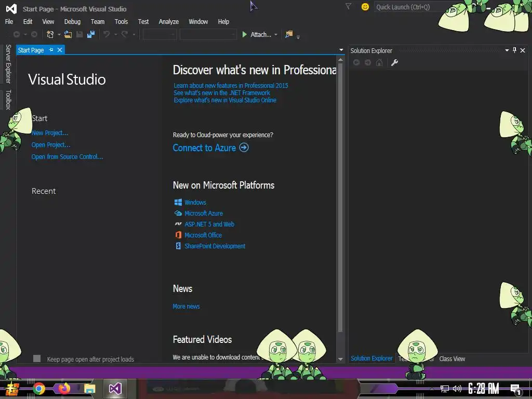Switch to the Class View tab
Screen dimensions: 532x399
(x=452, y=358)
